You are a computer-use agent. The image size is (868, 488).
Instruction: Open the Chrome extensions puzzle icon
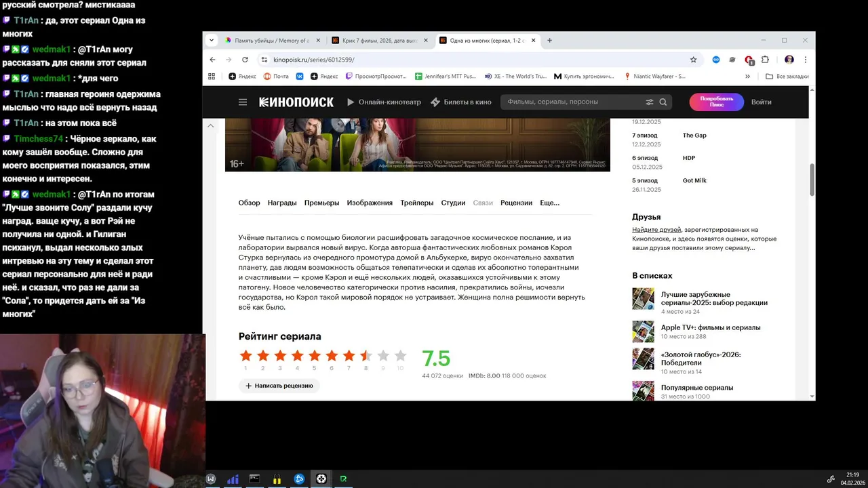point(765,60)
